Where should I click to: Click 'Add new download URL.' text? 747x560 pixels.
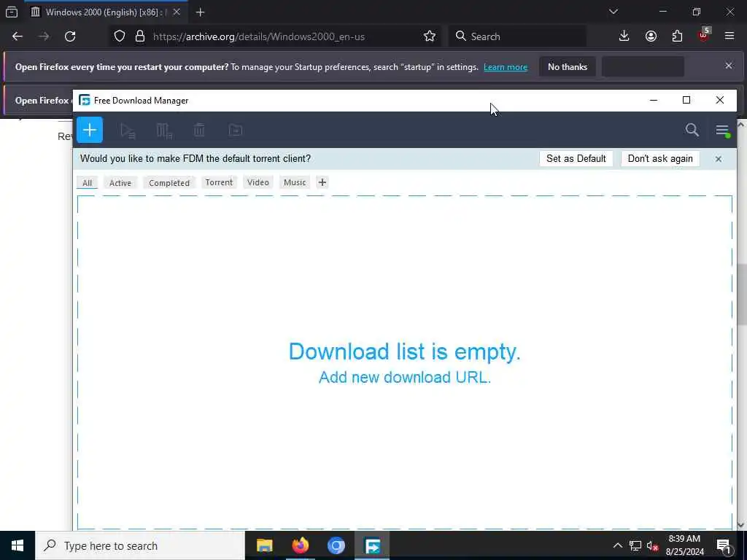tap(404, 377)
